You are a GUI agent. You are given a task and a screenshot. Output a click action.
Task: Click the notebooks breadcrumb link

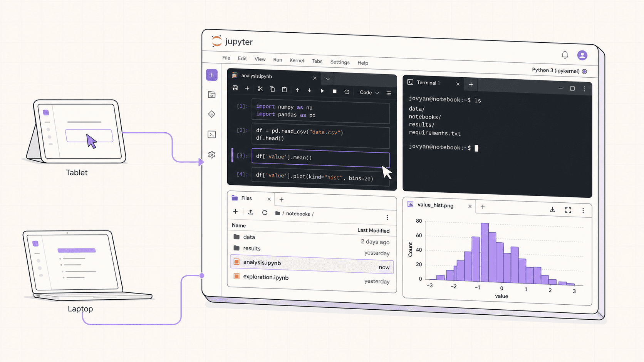point(298,214)
